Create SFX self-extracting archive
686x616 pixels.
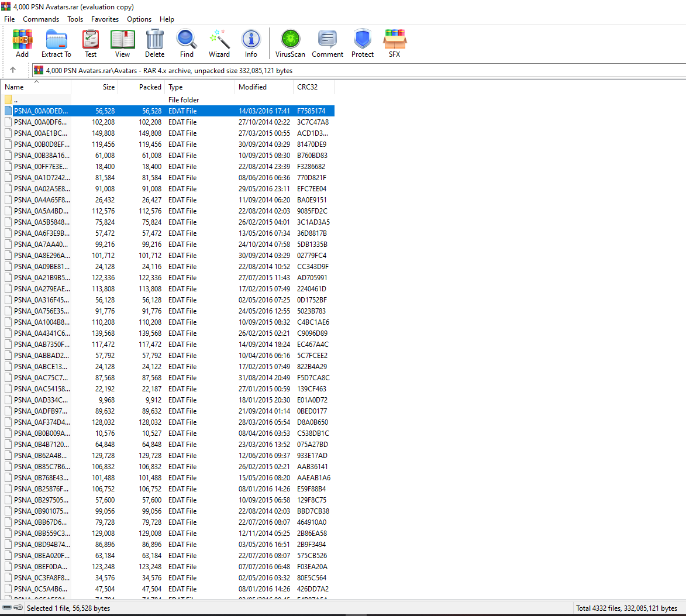tap(395, 44)
